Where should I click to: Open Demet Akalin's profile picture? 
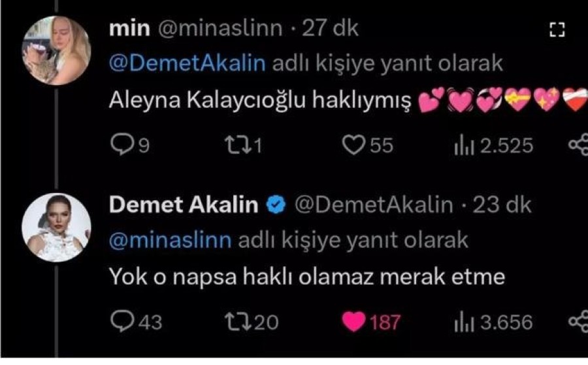(57, 228)
